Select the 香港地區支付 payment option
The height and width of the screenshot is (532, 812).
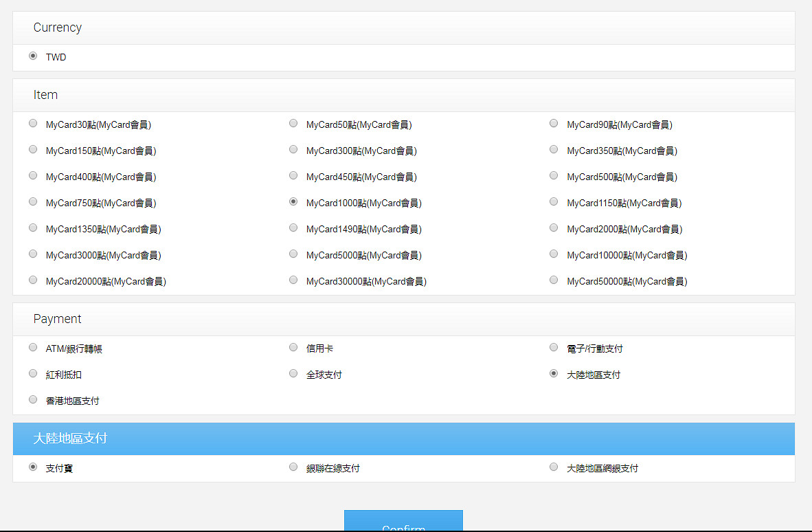click(33, 399)
